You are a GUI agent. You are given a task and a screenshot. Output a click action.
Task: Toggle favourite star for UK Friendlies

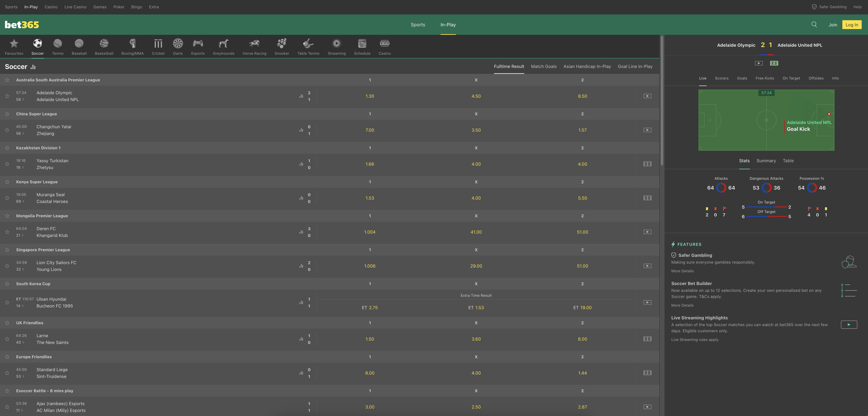pos(7,323)
